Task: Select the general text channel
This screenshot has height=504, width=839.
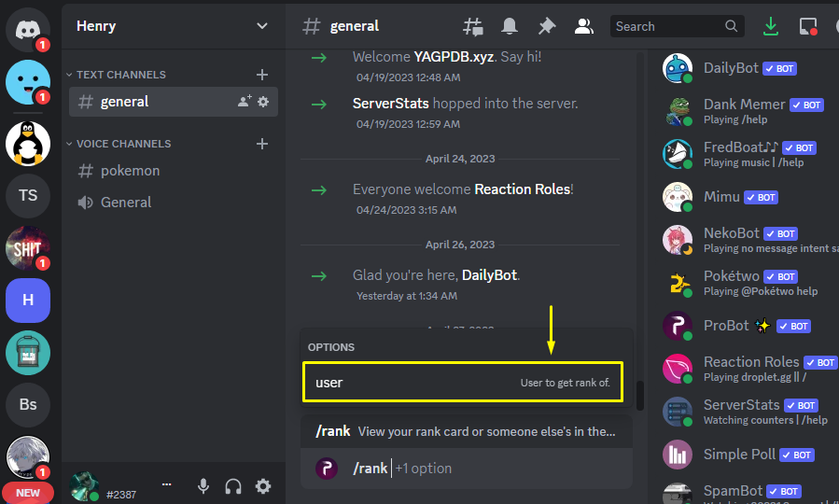Action: pyautogui.click(x=174, y=102)
